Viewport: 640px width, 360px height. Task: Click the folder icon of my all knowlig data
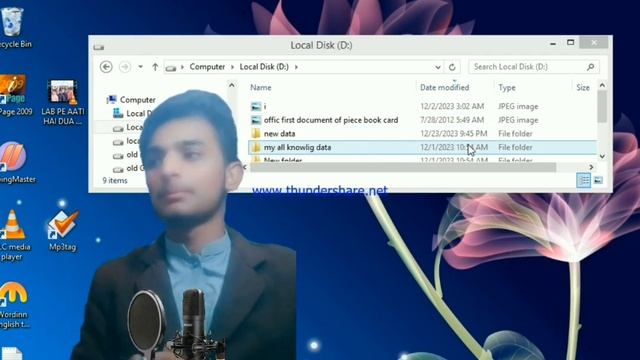[x=256, y=147]
